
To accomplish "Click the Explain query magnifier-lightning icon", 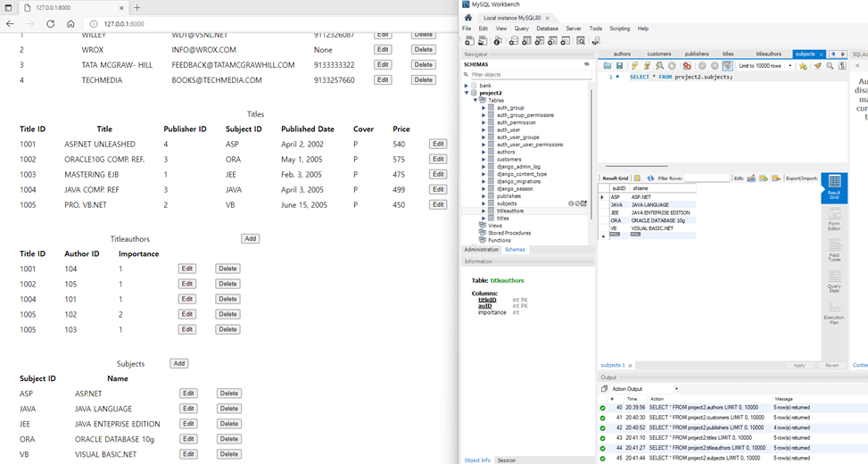I will coord(660,65).
